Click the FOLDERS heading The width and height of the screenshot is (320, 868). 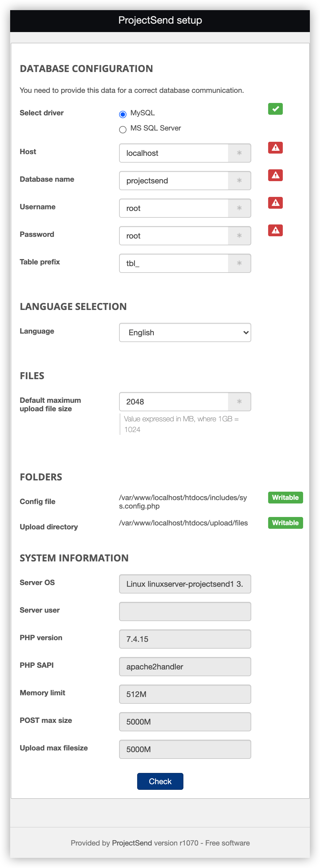(x=41, y=477)
